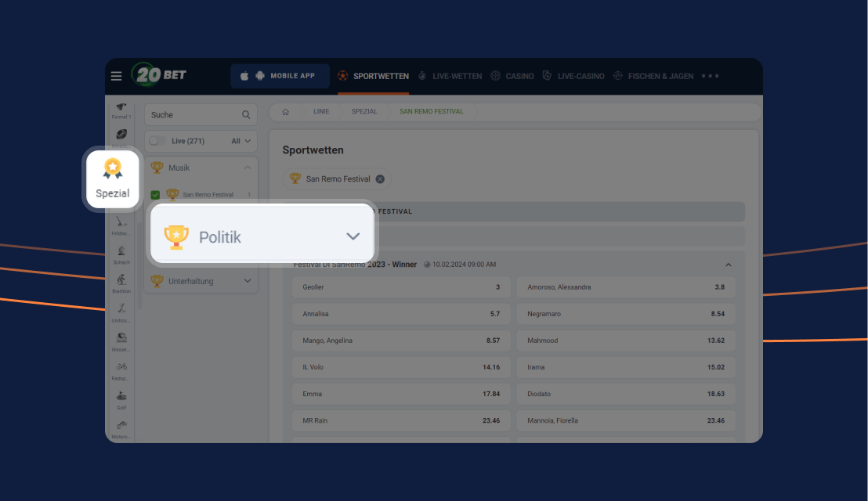Viewport: 868px width, 501px height.
Task: Open the Mobile App download button
Action: [x=280, y=76]
